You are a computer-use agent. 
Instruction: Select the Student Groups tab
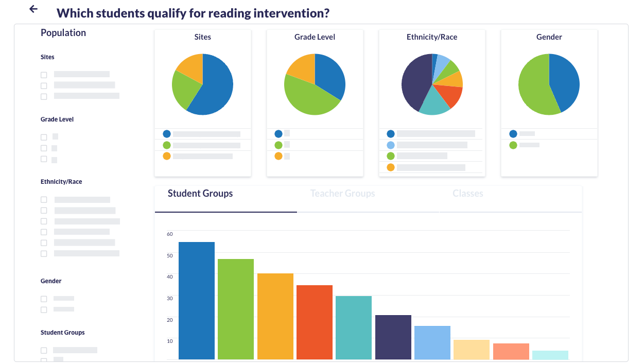200,194
